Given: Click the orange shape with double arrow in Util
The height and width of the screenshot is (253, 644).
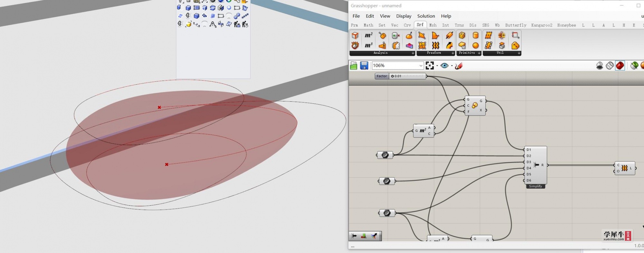Looking at the screenshot, I should (516, 45).
